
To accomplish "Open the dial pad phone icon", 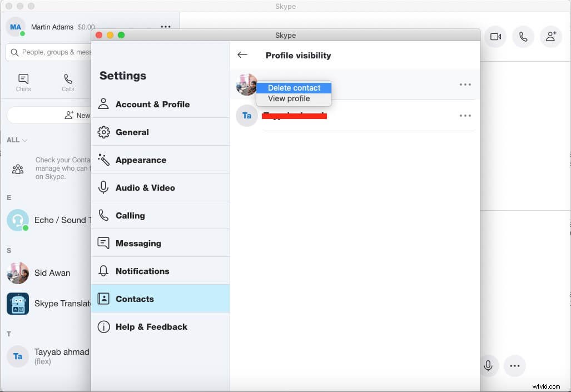I will 523,36.
